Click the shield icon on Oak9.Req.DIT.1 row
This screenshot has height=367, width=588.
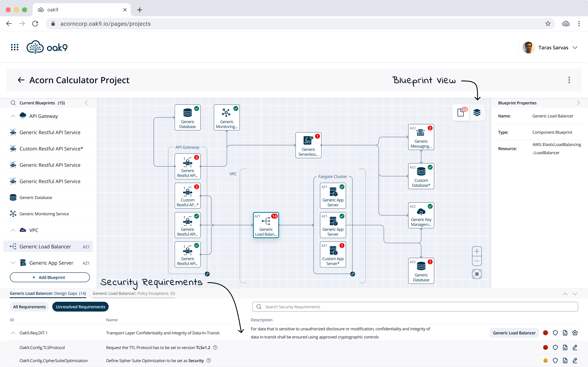[x=555, y=333]
